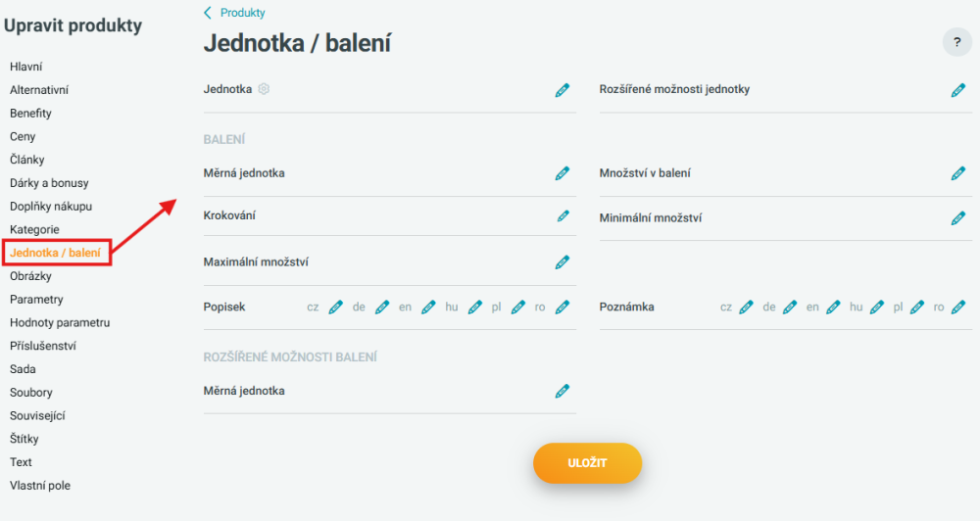
Task: Follow the Produkty breadcrumb link
Action: tap(242, 13)
